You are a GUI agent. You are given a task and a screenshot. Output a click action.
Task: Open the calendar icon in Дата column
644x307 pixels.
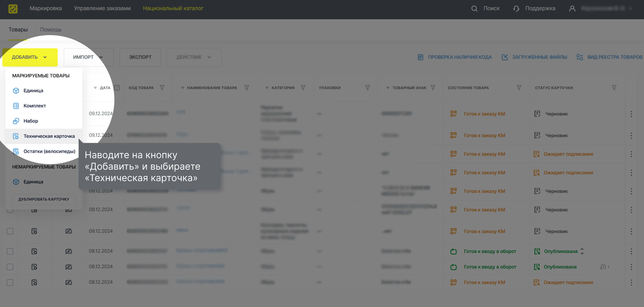[117, 88]
